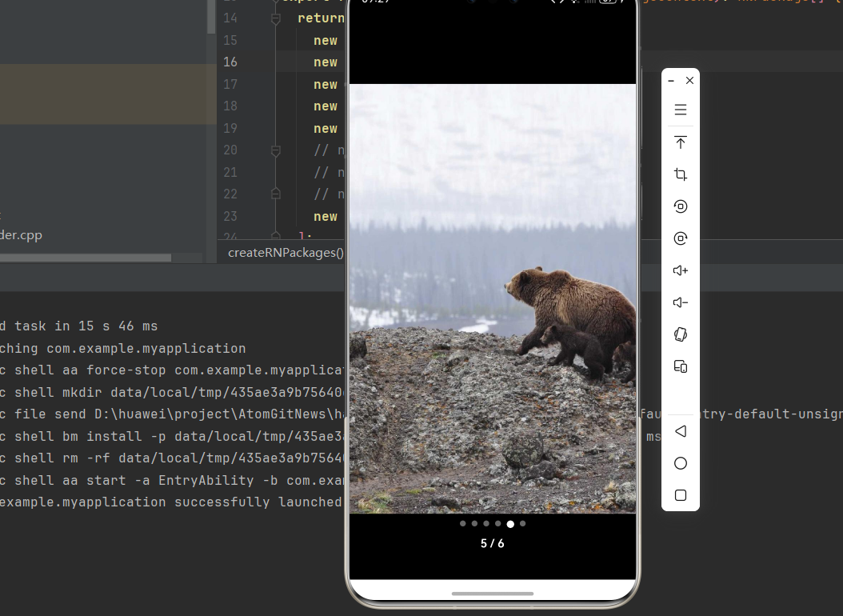Select the active fifth carousel dot
Screen dimensions: 843x616
510,524
